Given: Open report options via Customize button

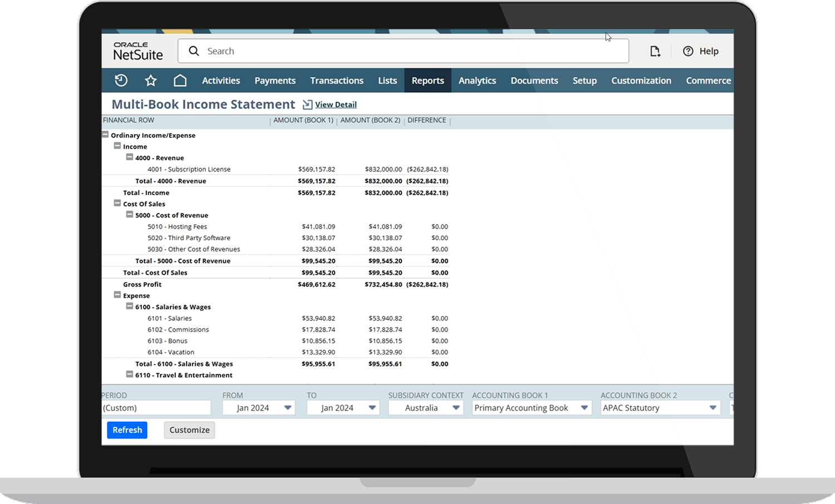Looking at the screenshot, I should pos(189,429).
